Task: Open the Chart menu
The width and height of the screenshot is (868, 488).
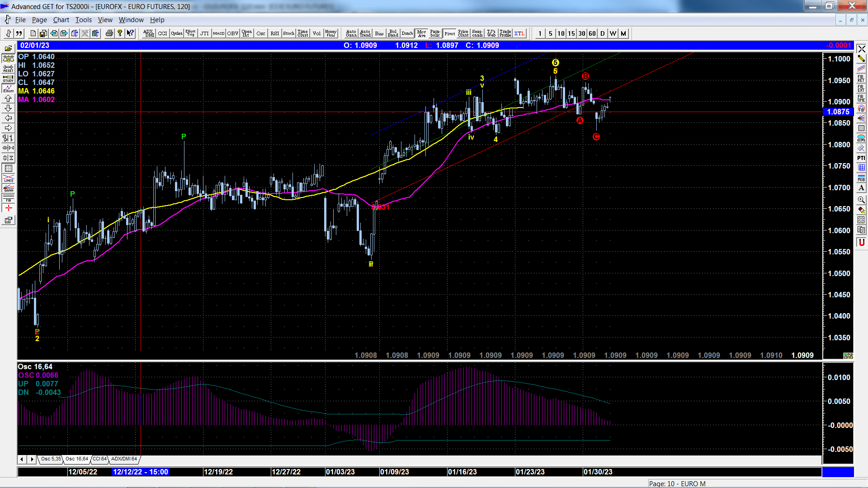Action: click(x=61, y=20)
